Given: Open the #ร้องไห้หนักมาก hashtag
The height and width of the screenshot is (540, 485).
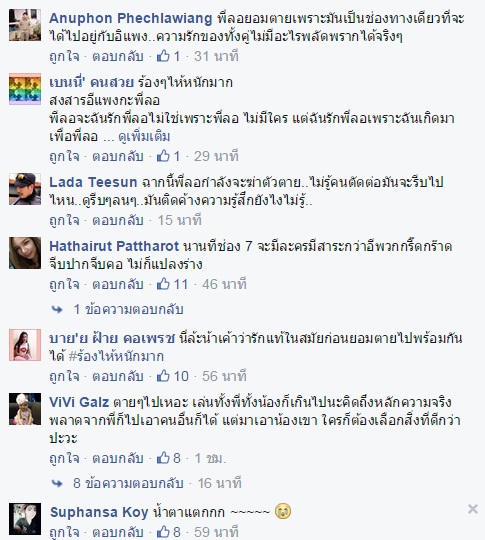Looking at the screenshot, I should [x=116, y=356].
